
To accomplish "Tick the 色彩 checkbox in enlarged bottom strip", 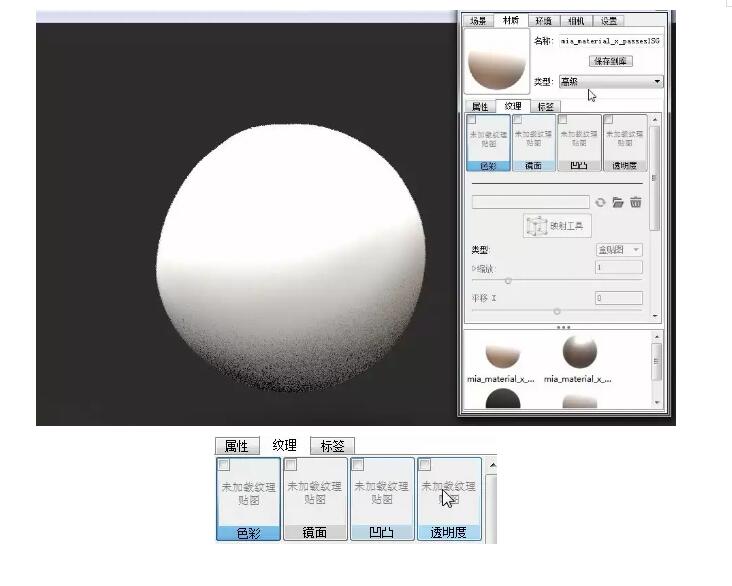I will [x=224, y=465].
